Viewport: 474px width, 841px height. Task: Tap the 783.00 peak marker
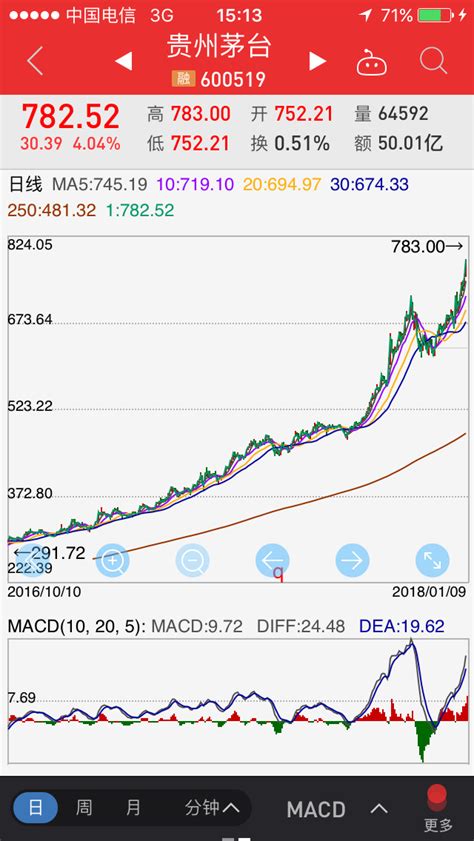[427, 247]
